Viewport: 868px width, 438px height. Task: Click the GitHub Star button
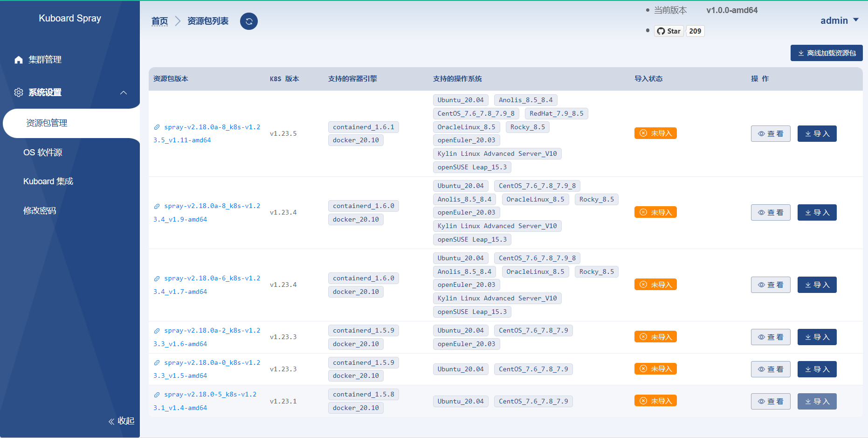669,31
